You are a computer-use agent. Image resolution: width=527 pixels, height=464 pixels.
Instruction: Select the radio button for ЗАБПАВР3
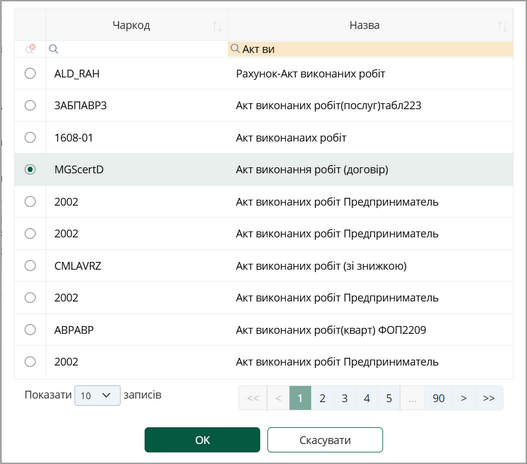[x=30, y=105]
